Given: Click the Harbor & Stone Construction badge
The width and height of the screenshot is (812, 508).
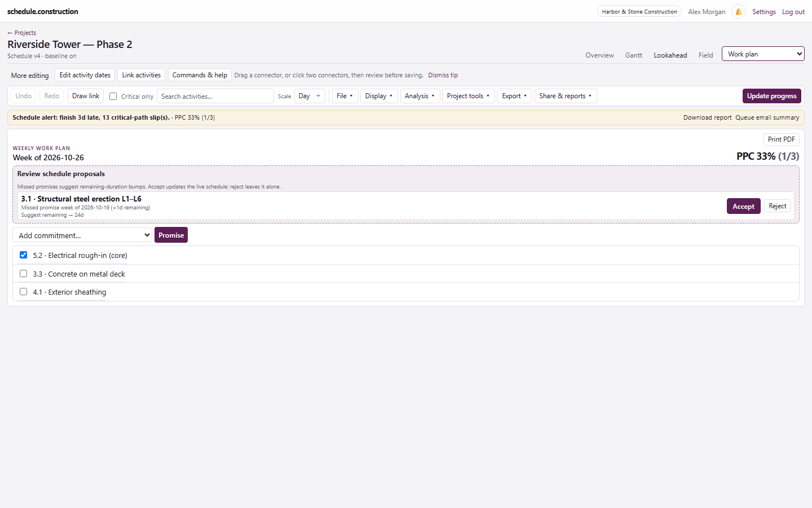Looking at the screenshot, I should point(639,11).
